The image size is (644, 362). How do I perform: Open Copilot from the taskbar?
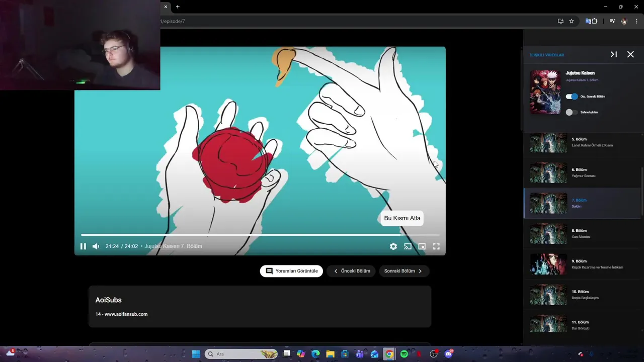[x=301, y=354]
